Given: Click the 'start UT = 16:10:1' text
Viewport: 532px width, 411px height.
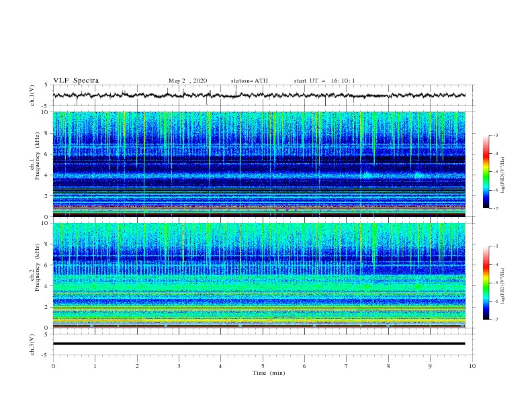Looking at the screenshot, I should pos(324,81).
